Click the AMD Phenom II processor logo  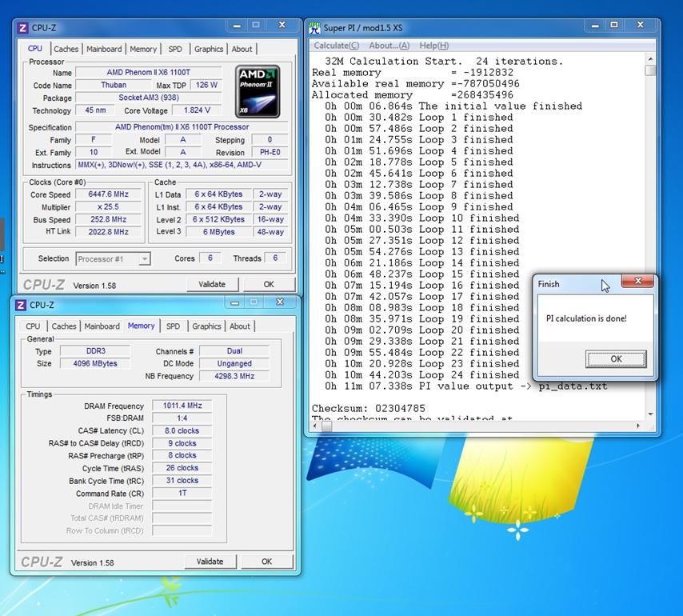click(258, 92)
